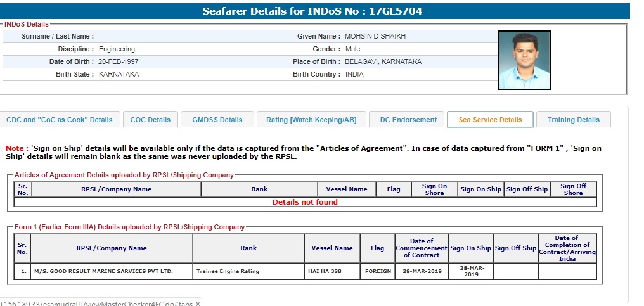Click the Seafarer Details INDoS title banner

(312, 11)
